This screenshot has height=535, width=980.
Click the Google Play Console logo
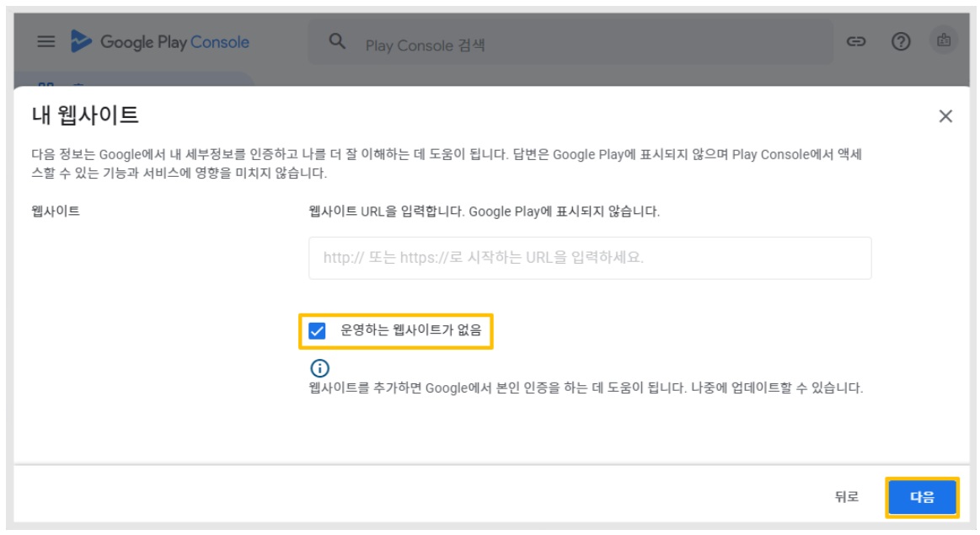coord(159,42)
